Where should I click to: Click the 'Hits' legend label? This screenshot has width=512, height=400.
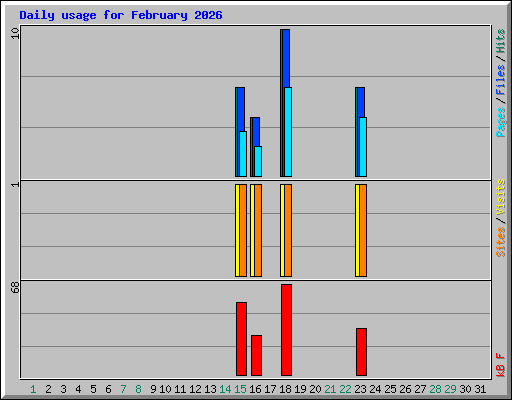tap(501, 41)
